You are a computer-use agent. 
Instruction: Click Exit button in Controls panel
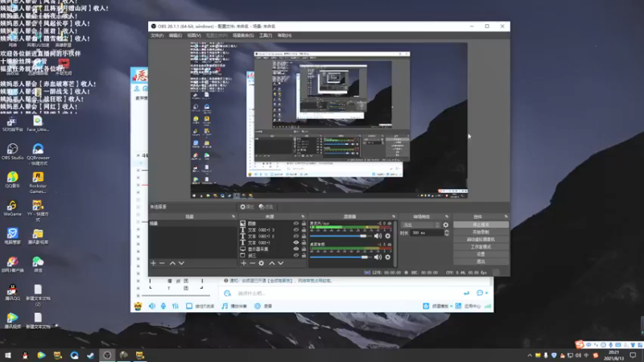click(x=481, y=261)
